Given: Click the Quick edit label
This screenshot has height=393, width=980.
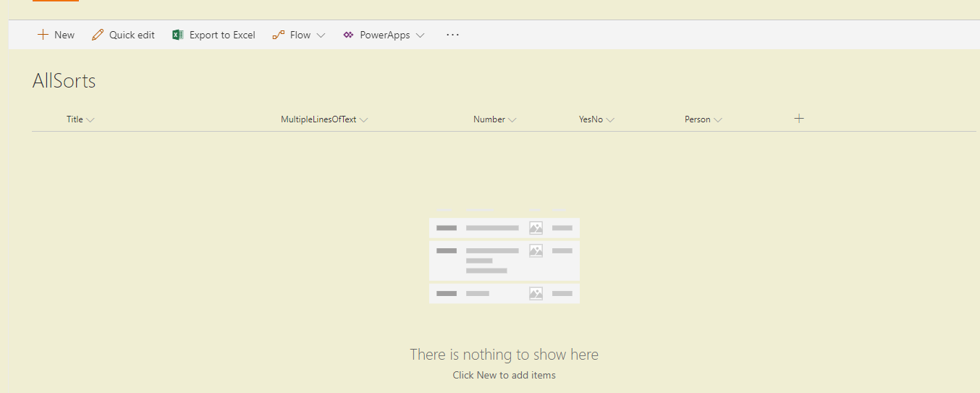Looking at the screenshot, I should pos(132,35).
